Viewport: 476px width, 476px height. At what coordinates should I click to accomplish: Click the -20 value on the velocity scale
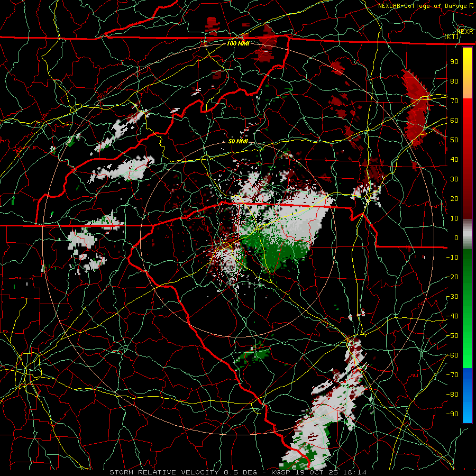point(452,277)
